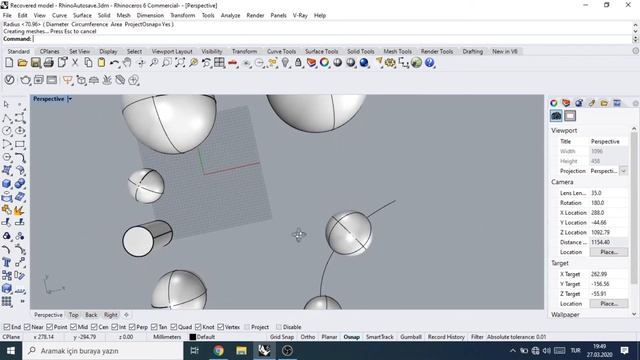Screen dimensions: 640x360
Task: Open File Explorer from the taskbar
Action: [241, 351]
